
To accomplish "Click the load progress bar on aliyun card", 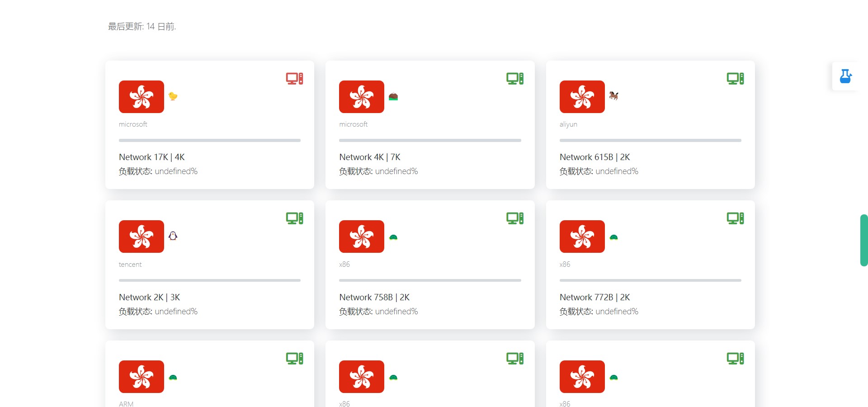I will [651, 140].
